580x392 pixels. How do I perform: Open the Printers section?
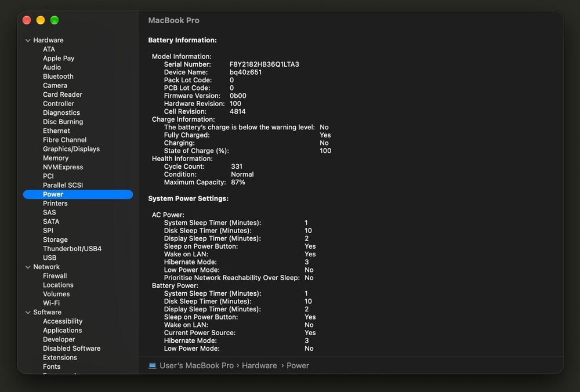tap(55, 204)
